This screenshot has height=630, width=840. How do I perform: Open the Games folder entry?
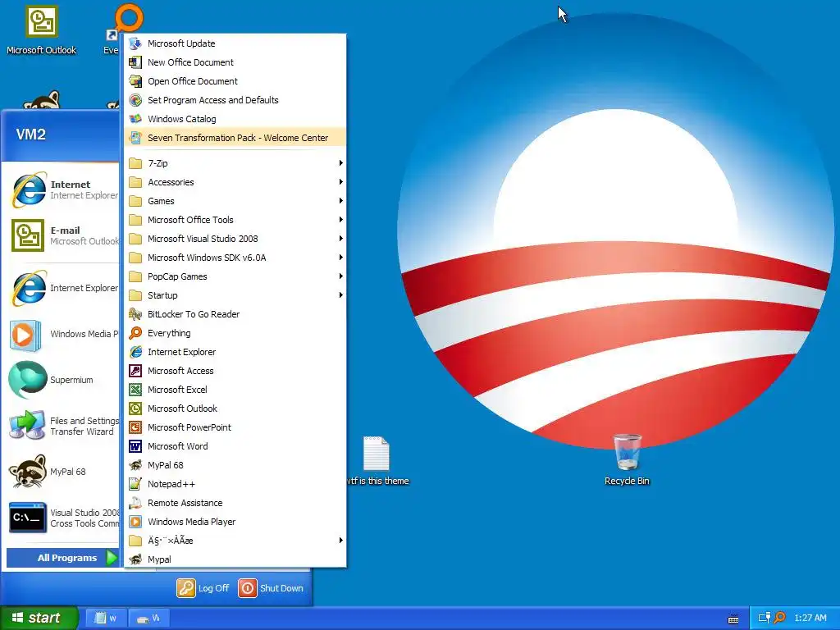click(x=235, y=201)
